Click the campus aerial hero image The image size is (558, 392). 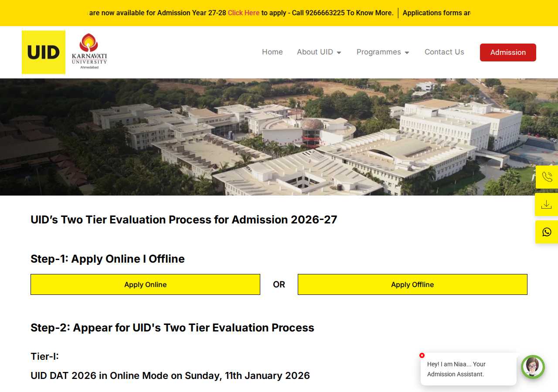point(279,137)
